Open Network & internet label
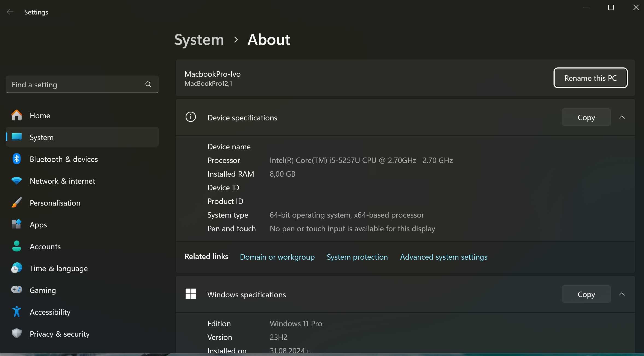644x356 pixels. 62,181
